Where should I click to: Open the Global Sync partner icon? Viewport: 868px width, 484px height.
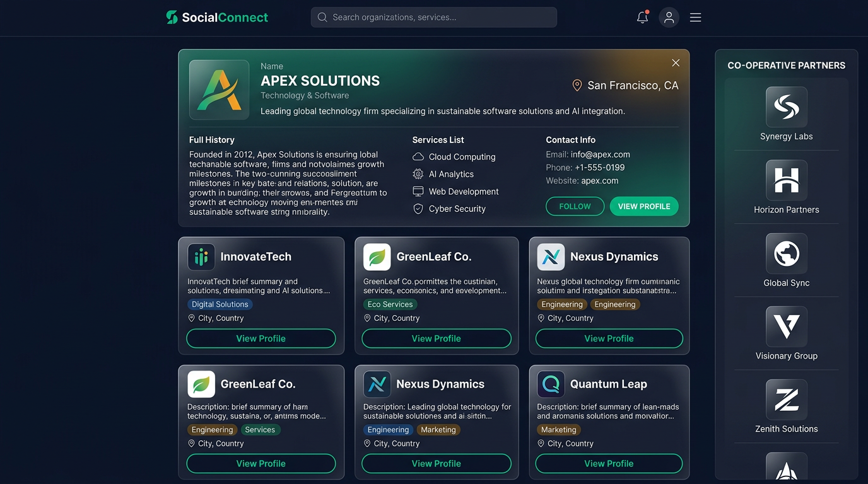tap(786, 253)
